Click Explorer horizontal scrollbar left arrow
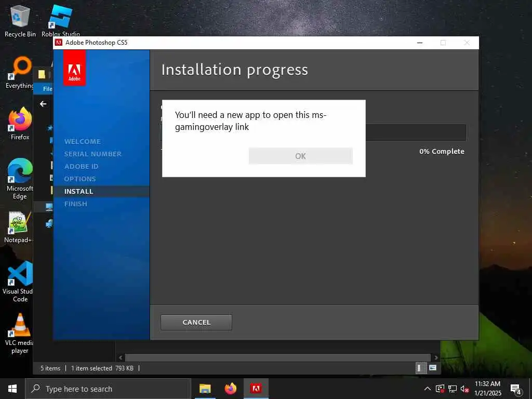The width and height of the screenshot is (532, 399). 121,357
